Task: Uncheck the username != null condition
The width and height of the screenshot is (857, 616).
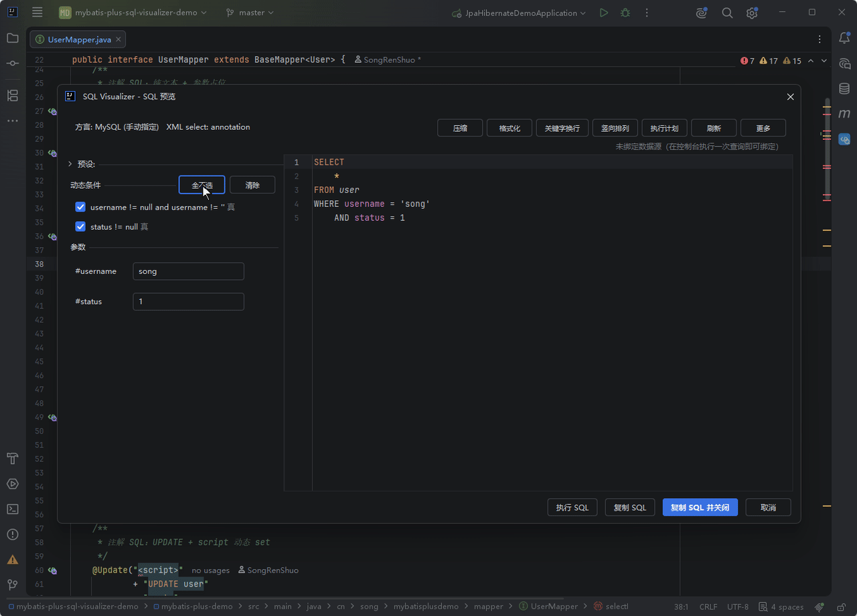Action: [80, 208]
